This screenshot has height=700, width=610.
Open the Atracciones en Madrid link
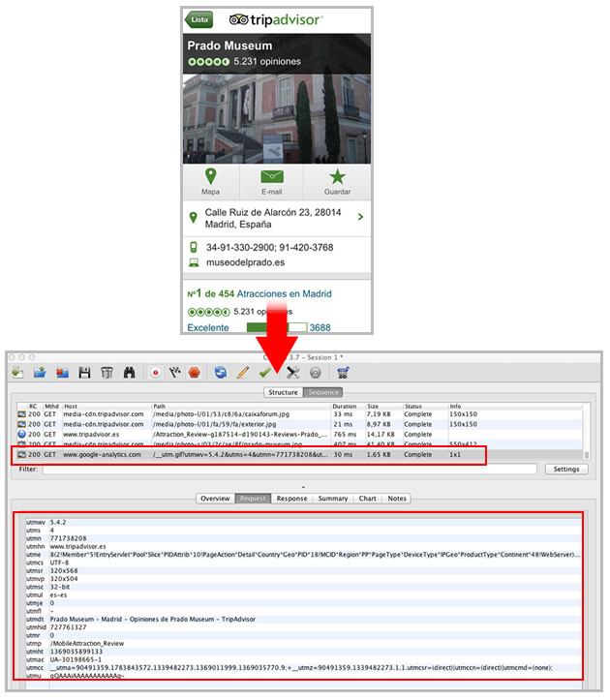(284, 293)
